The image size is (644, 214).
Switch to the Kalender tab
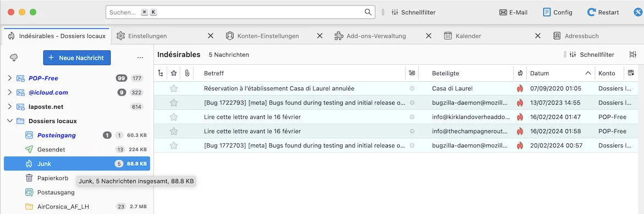click(x=468, y=36)
